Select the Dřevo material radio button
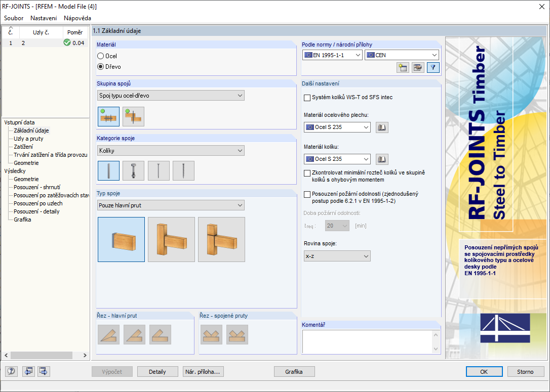Image resolution: width=550 pixels, height=392 pixels. coord(101,67)
